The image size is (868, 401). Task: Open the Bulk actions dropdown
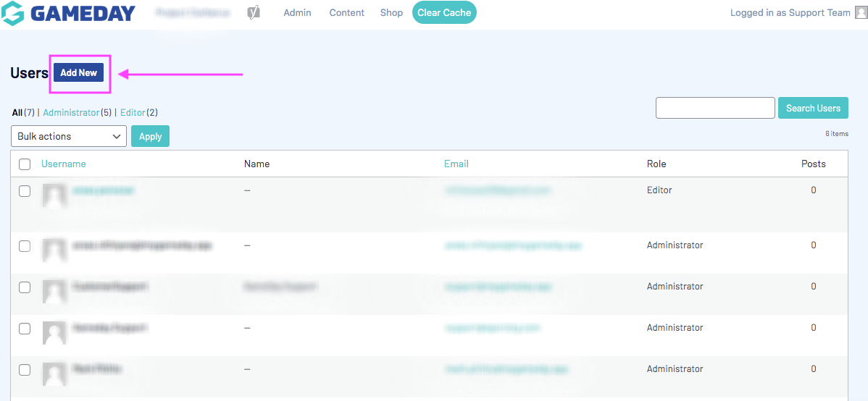pos(69,136)
